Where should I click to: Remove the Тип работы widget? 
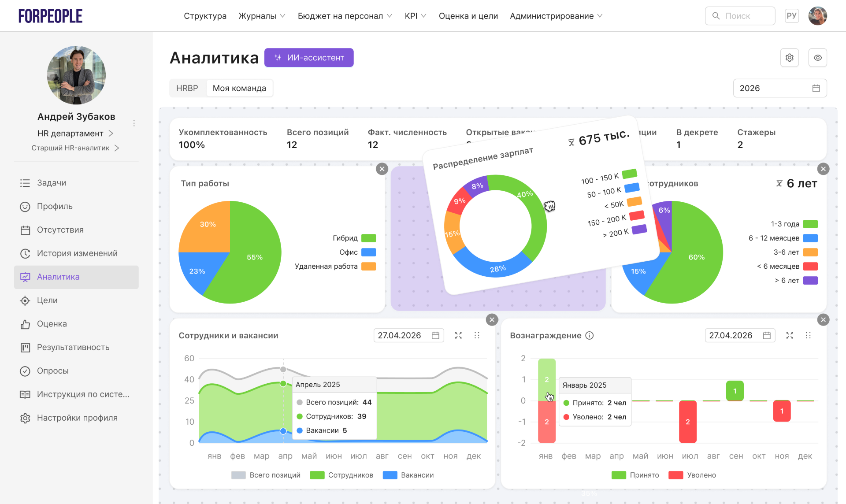[x=382, y=169]
